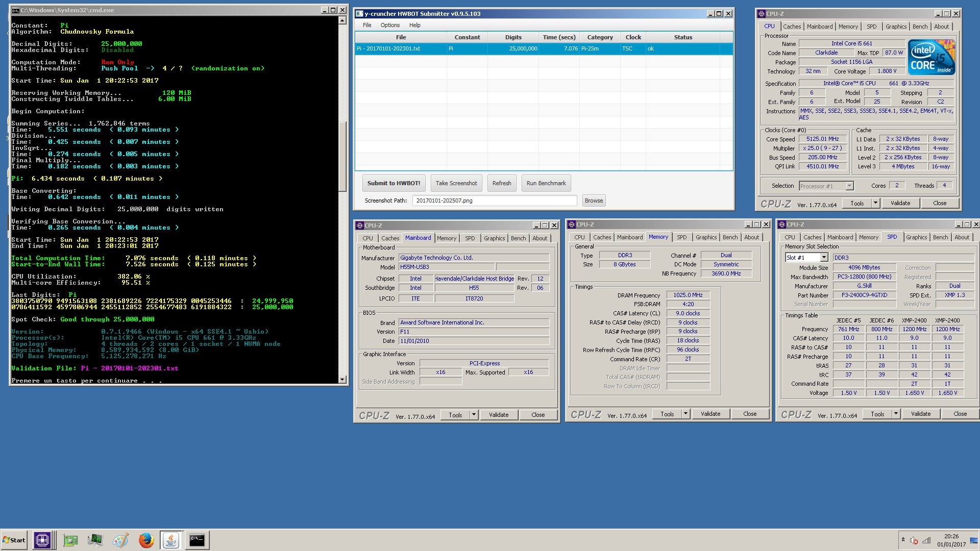Open the Options menu in HWBOT Submitter
Image resolution: width=980 pixels, height=551 pixels.
[x=390, y=25]
